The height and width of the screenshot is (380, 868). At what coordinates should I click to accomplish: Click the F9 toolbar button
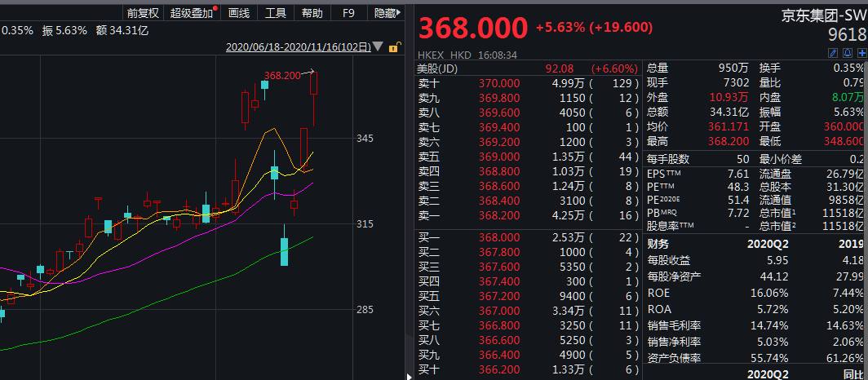click(348, 13)
